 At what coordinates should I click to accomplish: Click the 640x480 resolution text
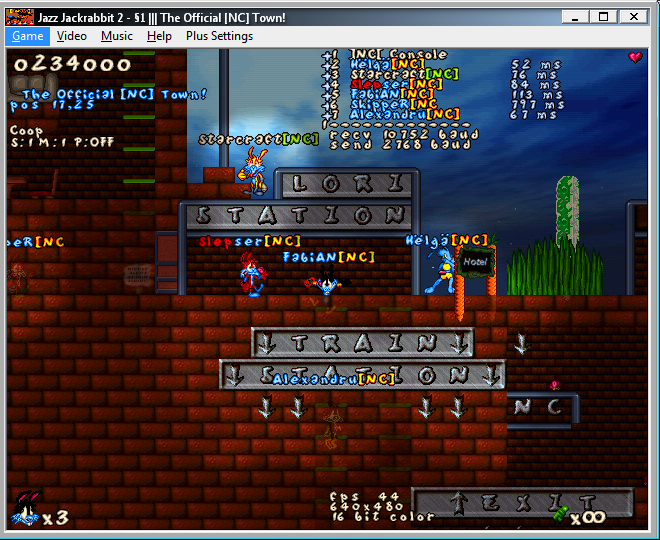[x=367, y=507]
